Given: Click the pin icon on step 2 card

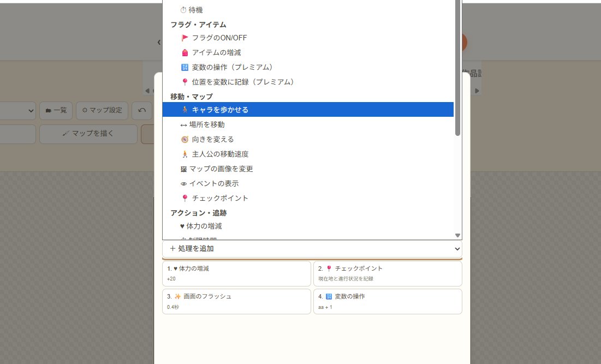Looking at the screenshot, I should coord(329,268).
